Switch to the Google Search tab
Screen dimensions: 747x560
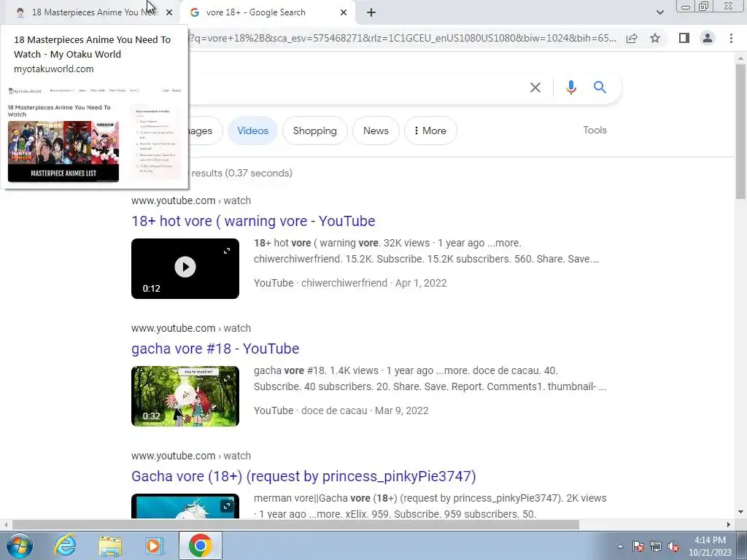tap(268, 12)
